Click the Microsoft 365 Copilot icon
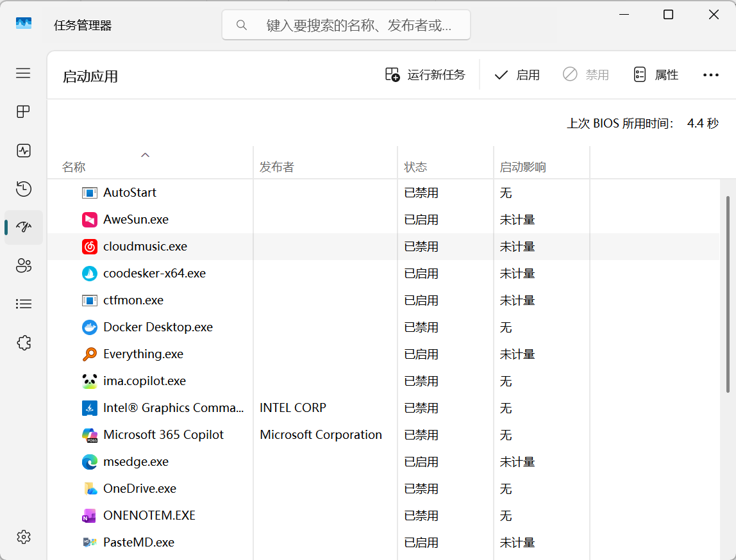 [90, 435]
